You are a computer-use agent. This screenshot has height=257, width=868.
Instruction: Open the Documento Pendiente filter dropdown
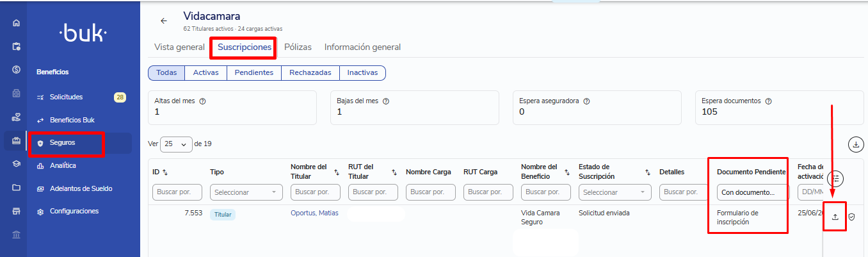click(x=753, y=192)
